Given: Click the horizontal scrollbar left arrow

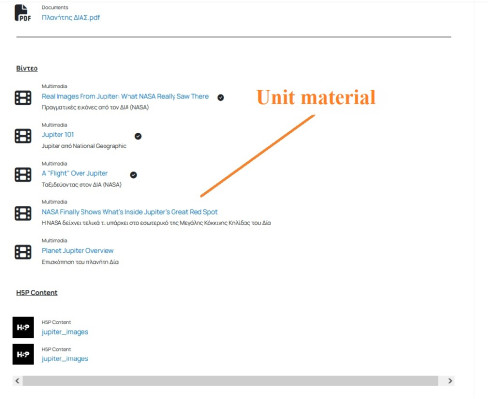Looking at the screenshot, I should tap(18, 381).
